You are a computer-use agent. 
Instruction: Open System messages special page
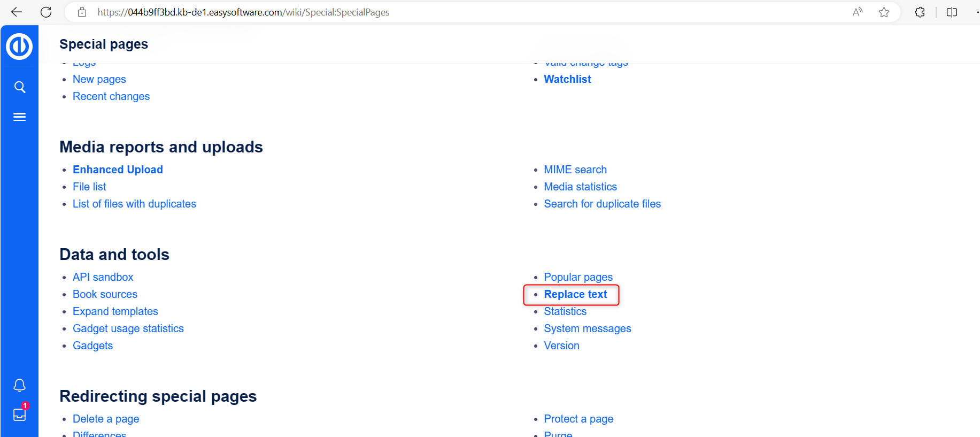pyautogui.click(x=587, y=328)
